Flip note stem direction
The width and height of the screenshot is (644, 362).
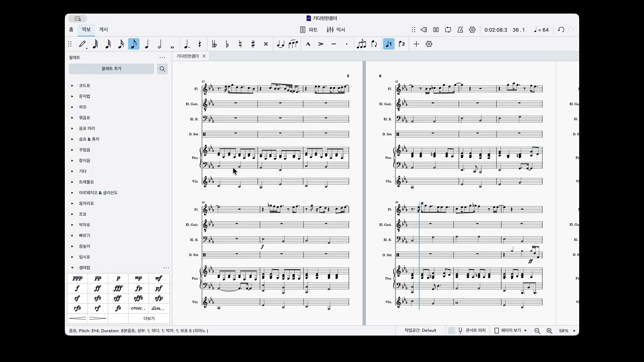[374, 44]
